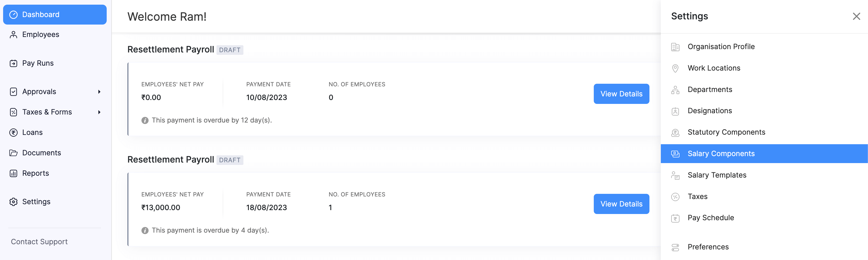Open Pay Runs via its sidebar icon

(x=13, y=63)
